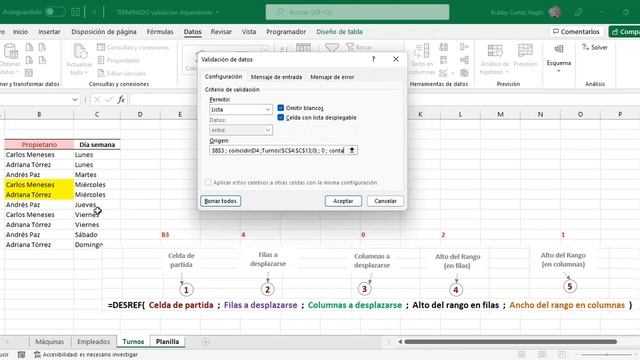This screenshot has width=640, height=360.
Task: Open the Fórmulas ribbon tab
Action: [x=160, y=31]
